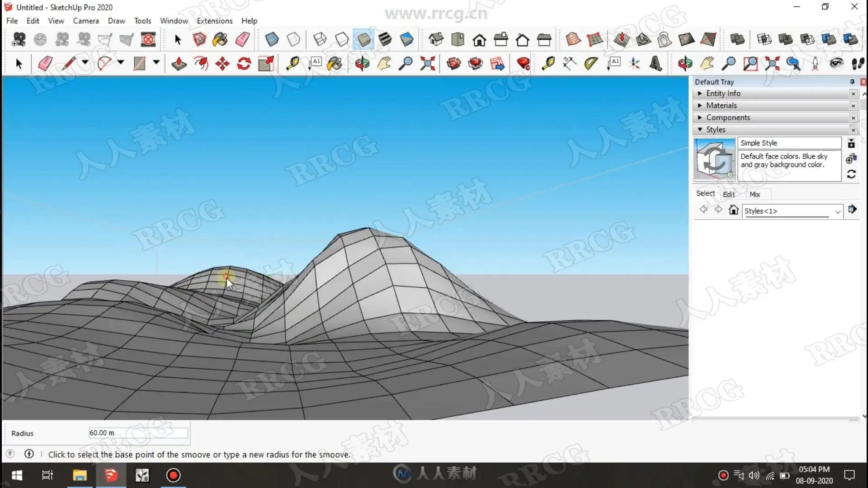Open the Extensions menu
868x488 pixels.
pyautogui.click(x=214, y=21)
